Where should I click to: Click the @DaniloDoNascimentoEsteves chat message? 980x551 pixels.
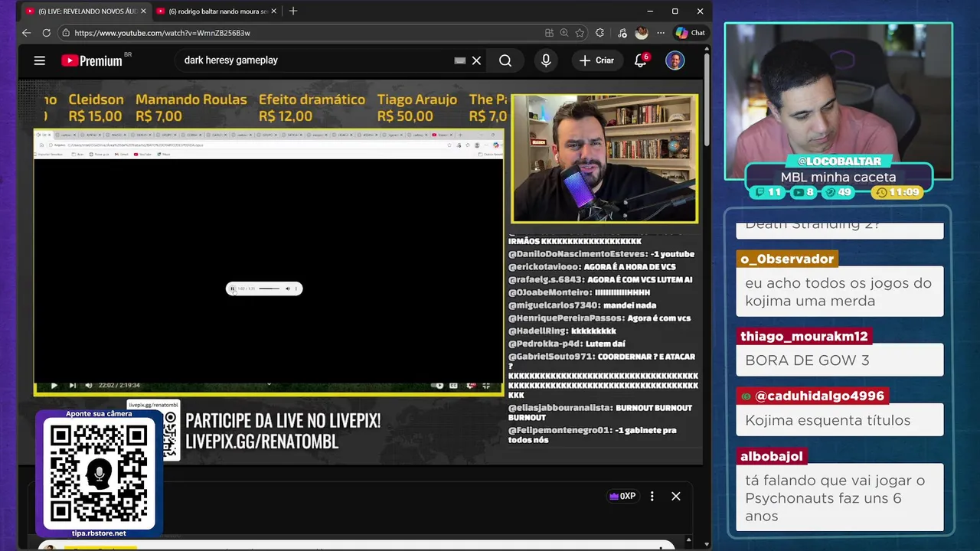[601, 254]
